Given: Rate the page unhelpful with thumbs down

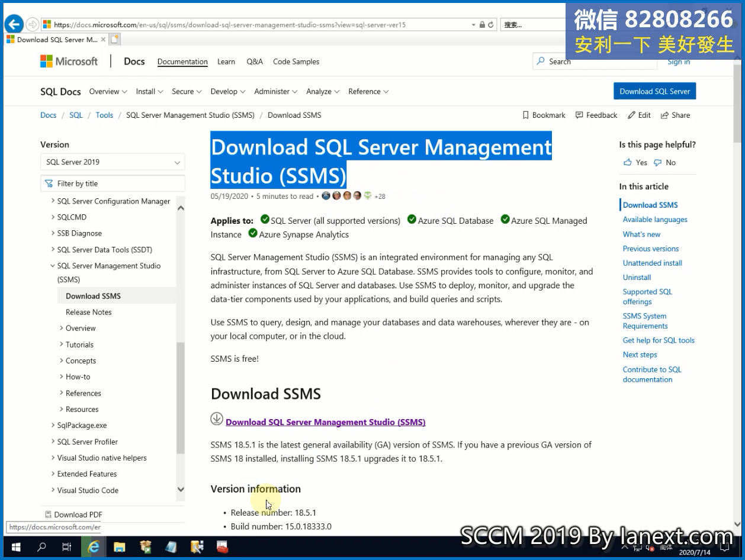Looking at the screenshot, I should pos(657,162).
